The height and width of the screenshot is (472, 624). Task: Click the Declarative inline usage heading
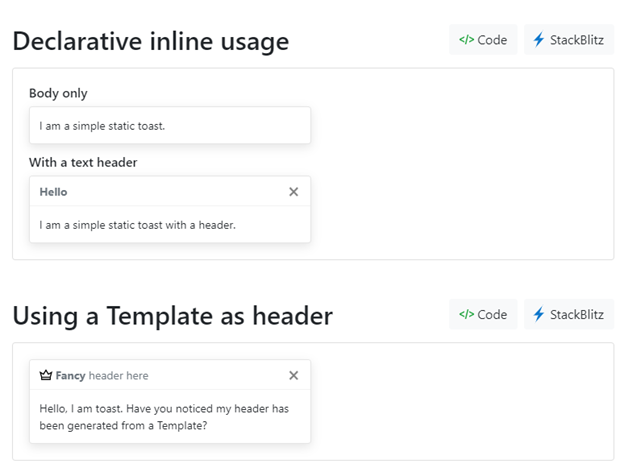coord(150,41)
